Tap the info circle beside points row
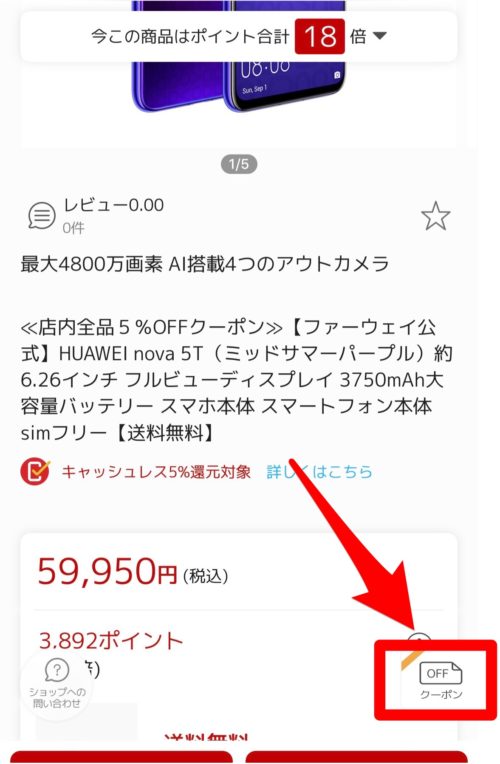The height and width of the screenshot is (764, 500). [x=419, y=639]
